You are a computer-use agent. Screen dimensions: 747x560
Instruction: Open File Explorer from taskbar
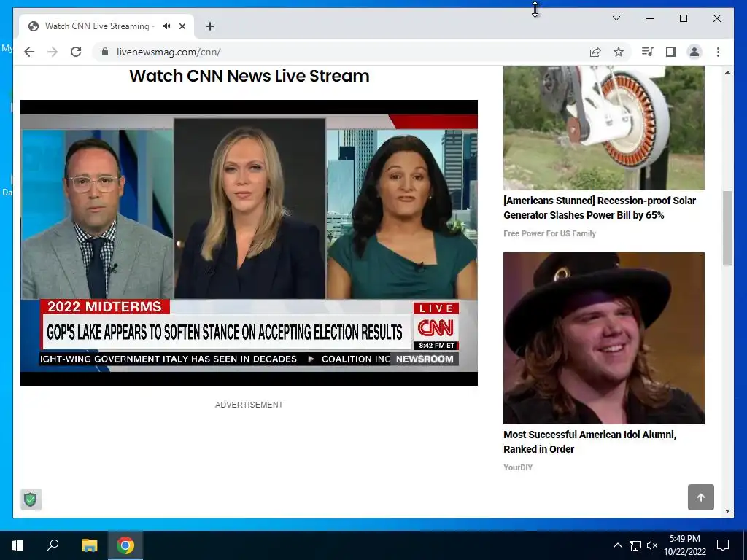pyautogui.click(x=89, y=545)
